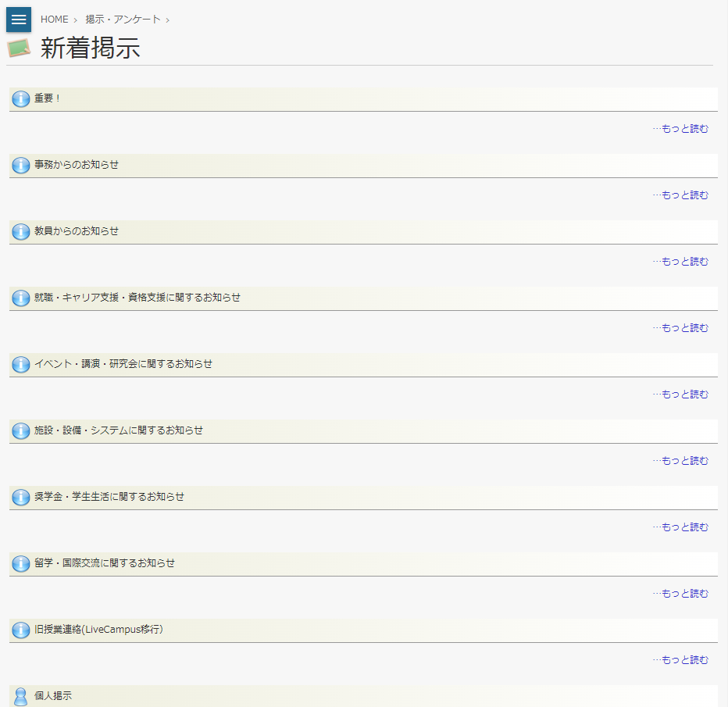The width and height of the screenshot is (728, 707).
Task: Open 掲示・アンケート breadcrumb
Action: click(123, 20)
